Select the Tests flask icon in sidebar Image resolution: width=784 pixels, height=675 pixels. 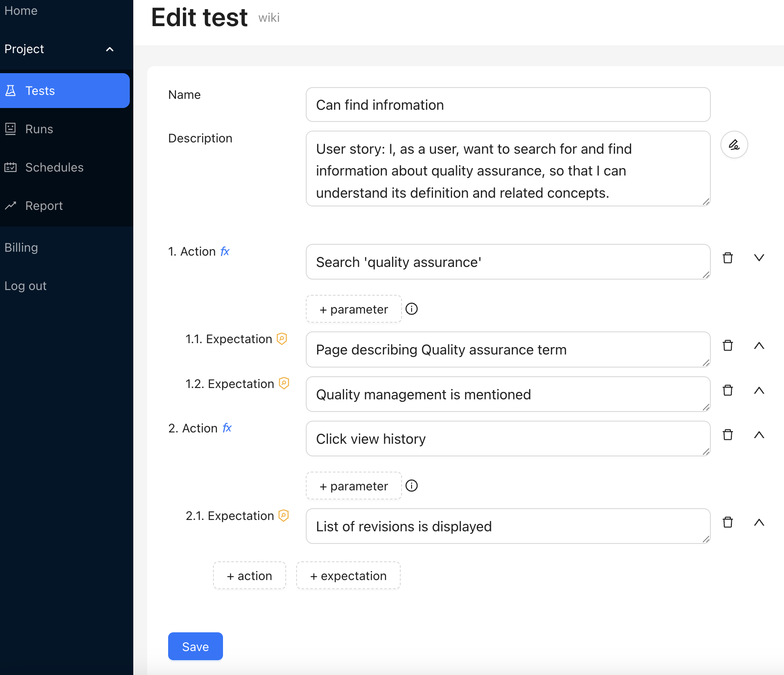point(11,91)
